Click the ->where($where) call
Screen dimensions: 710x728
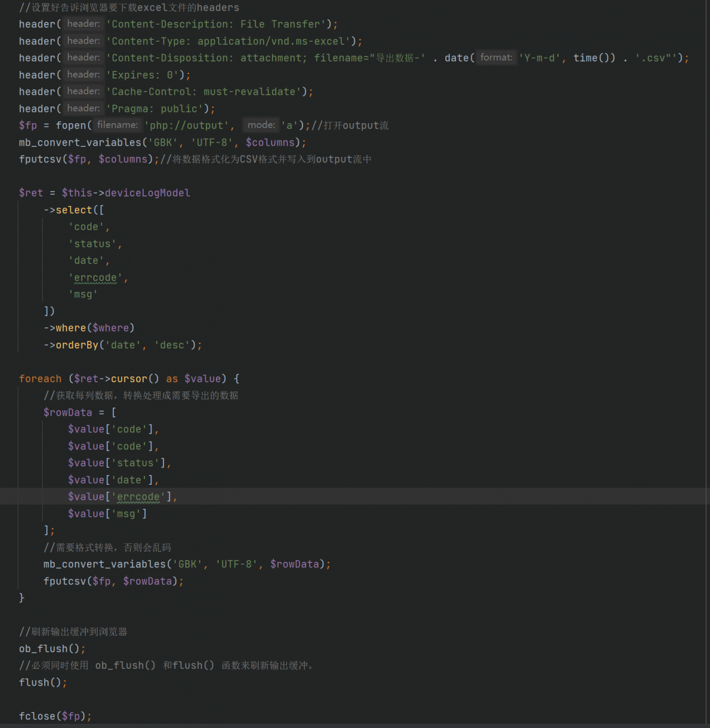pos(89,329)
